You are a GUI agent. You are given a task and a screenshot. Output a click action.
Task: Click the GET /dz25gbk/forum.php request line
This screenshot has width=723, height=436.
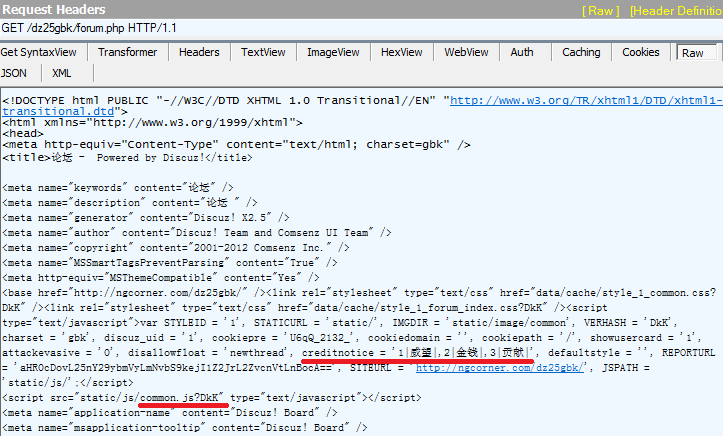[x=89, y=28]
